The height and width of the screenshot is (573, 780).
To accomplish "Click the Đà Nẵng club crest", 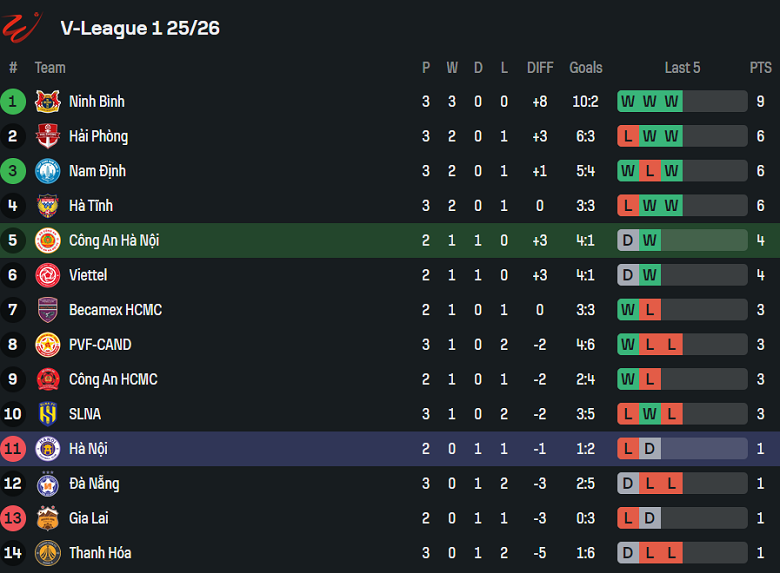I will click(48, 484).
